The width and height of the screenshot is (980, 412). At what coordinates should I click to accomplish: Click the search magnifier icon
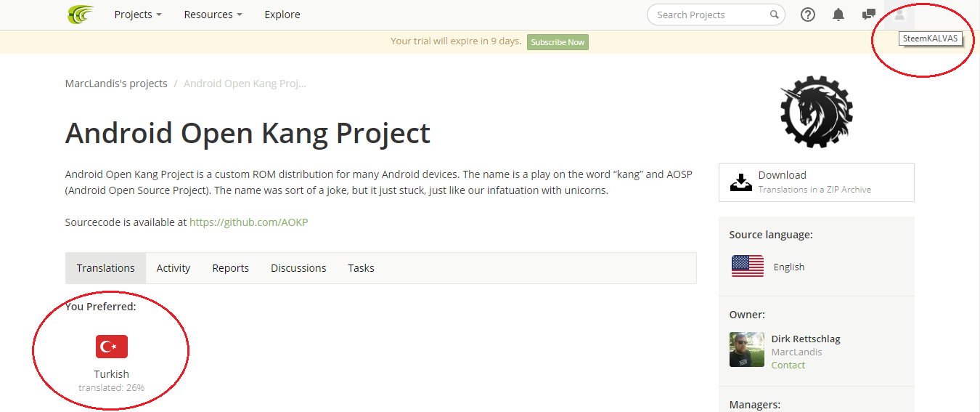point(775,15)
